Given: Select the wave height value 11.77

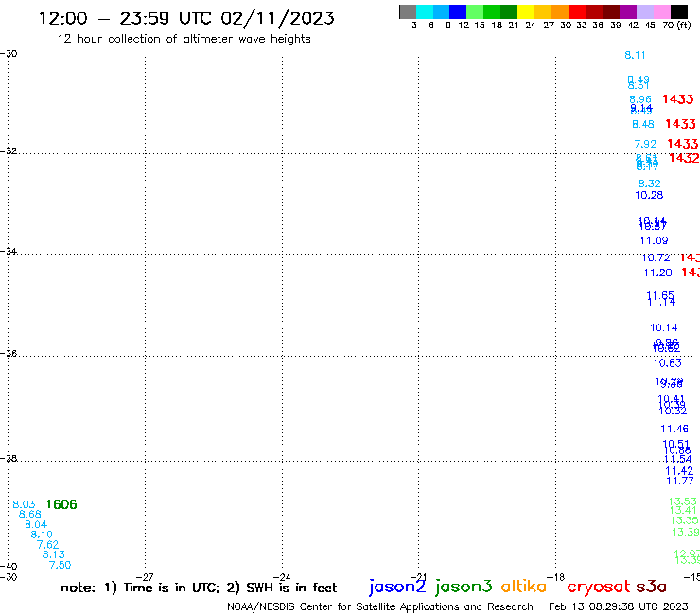Looking at the screenshot, I should (x=680, y=481).
